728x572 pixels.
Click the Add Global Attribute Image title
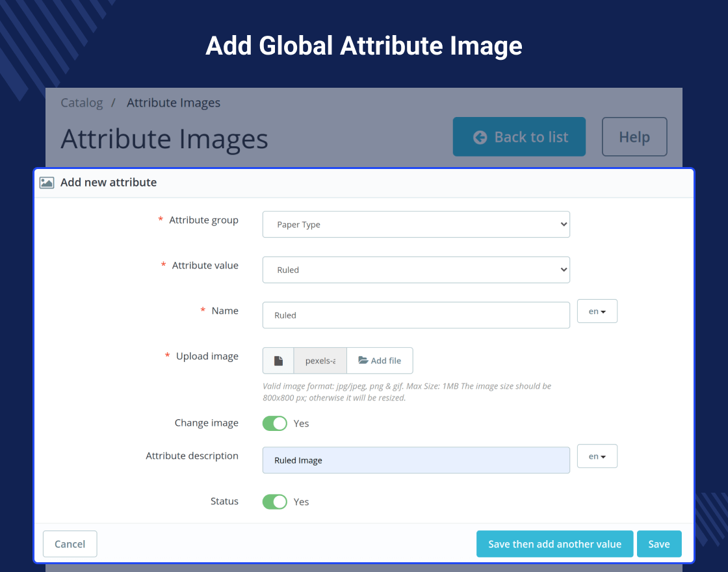[364, 45]
